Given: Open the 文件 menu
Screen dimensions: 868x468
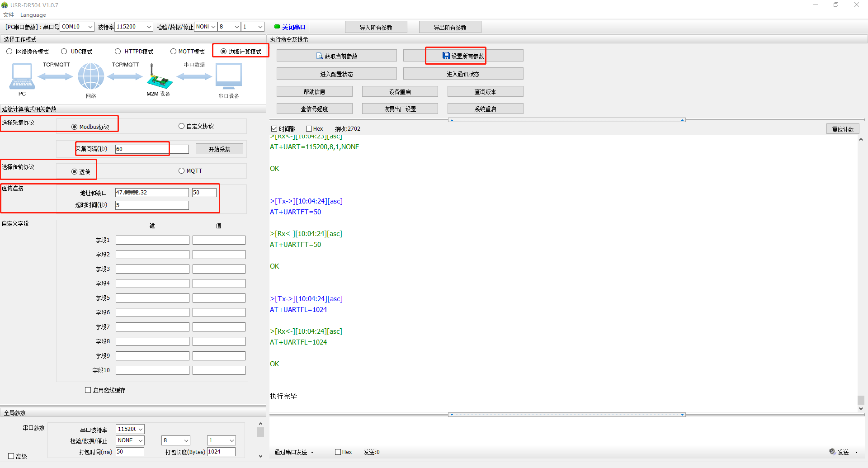Looking at the screenshot, I should [9, 15].
